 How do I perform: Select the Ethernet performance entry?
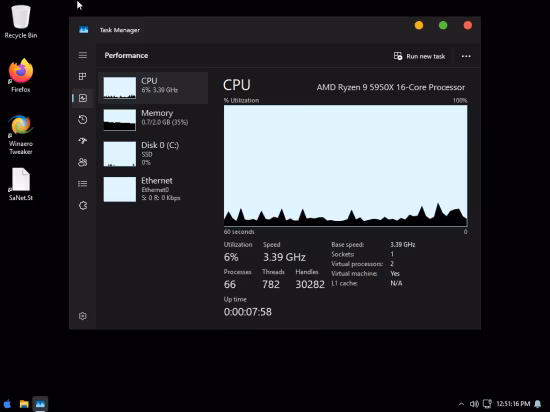click(x=153, y=189)
